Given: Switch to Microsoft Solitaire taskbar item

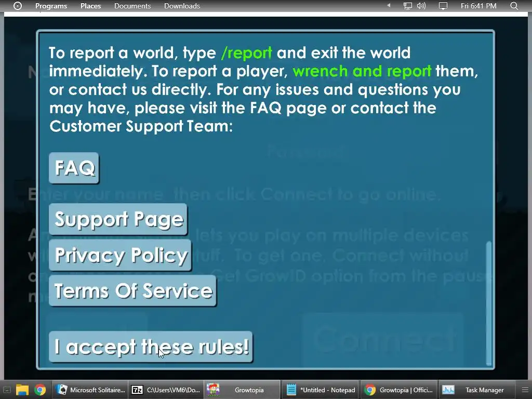Looking at the screenshot, I should [90, 390].
